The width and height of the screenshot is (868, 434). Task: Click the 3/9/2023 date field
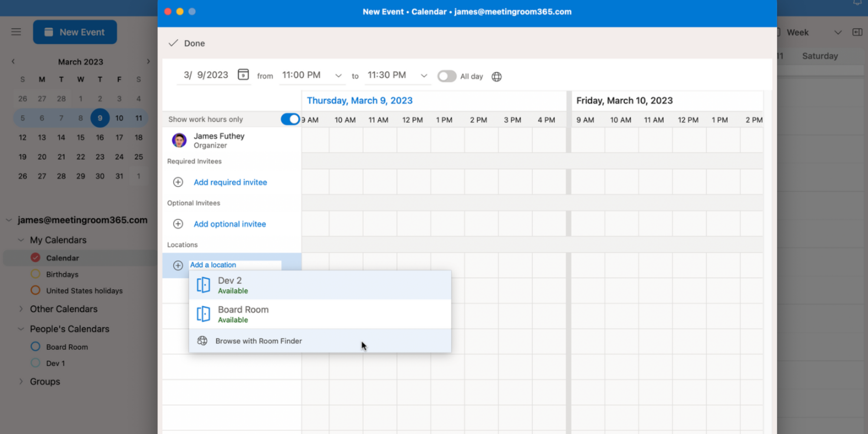point(206,75)
